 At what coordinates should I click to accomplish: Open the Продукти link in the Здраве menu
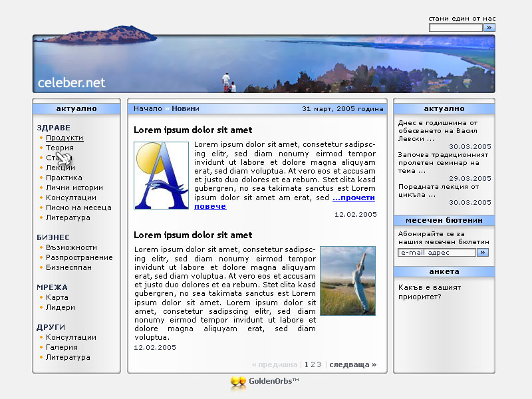pos(65,138)
